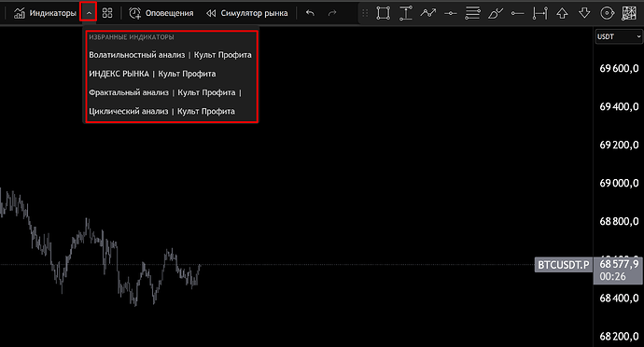The height and width of the screenshot is (347, 644).
Task: Select the Price Range measuring tool
Action: [x=406, y=13]
